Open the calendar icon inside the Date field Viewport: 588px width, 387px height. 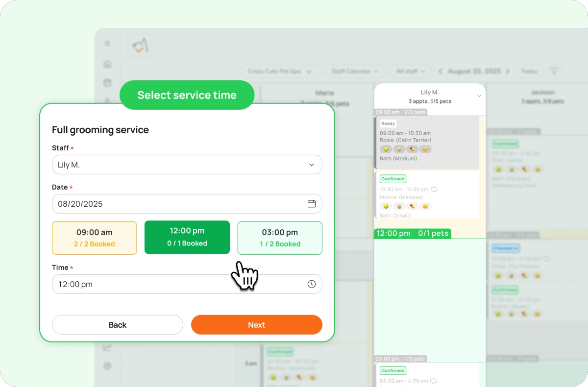pyautogui.click(x=312, y=203)
